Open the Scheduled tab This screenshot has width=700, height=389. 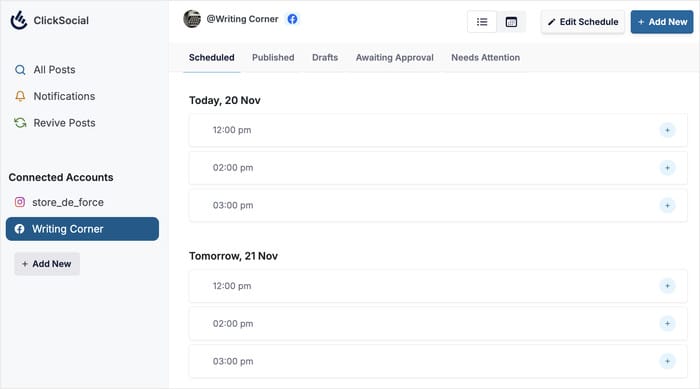pos(212,58)
